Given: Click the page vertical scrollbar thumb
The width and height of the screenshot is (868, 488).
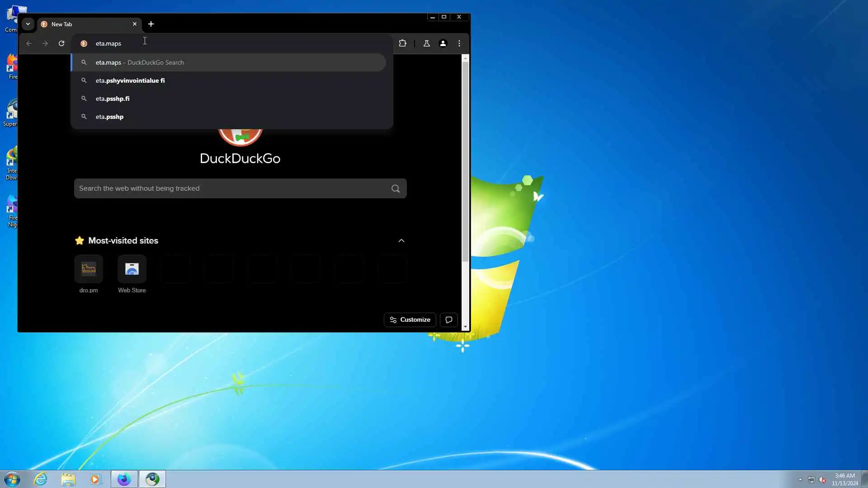Looking at the screenshot, I should [x=465, y=161].
